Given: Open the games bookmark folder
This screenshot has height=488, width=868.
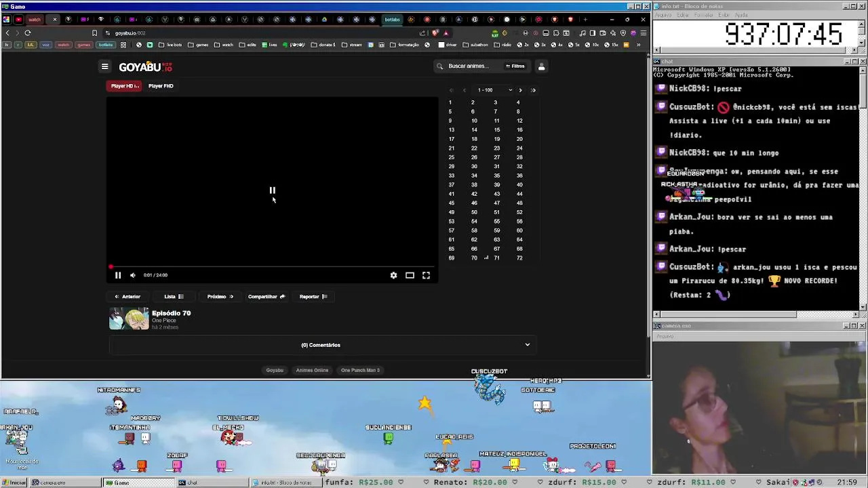Looking at the screenshot, I should [x=198, y=45].
